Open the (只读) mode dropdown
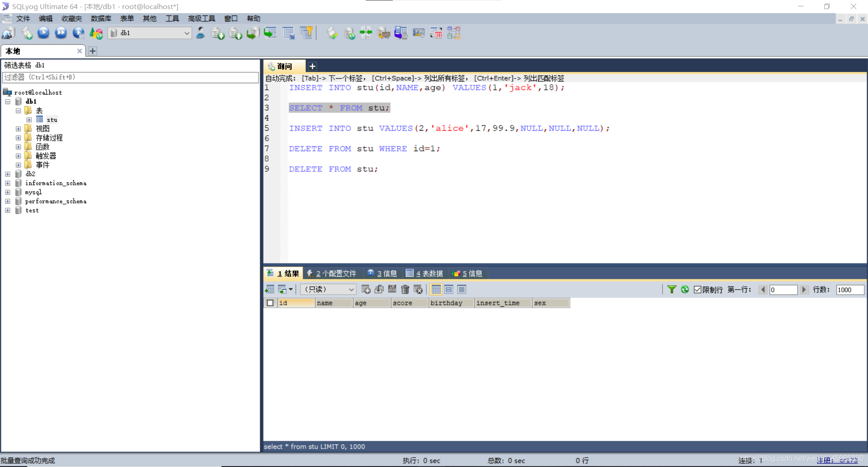The height and width of the screenshot is (467, 868). tap(328, 290)
